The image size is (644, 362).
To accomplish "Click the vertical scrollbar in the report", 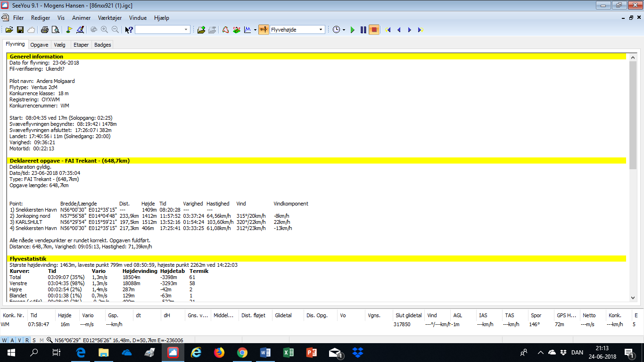I will click(633, 189).
